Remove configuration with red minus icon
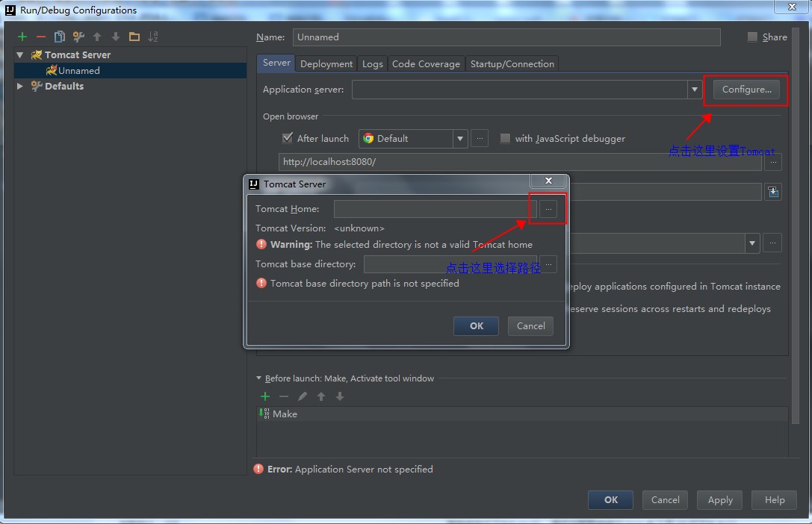 pos(41,37)
